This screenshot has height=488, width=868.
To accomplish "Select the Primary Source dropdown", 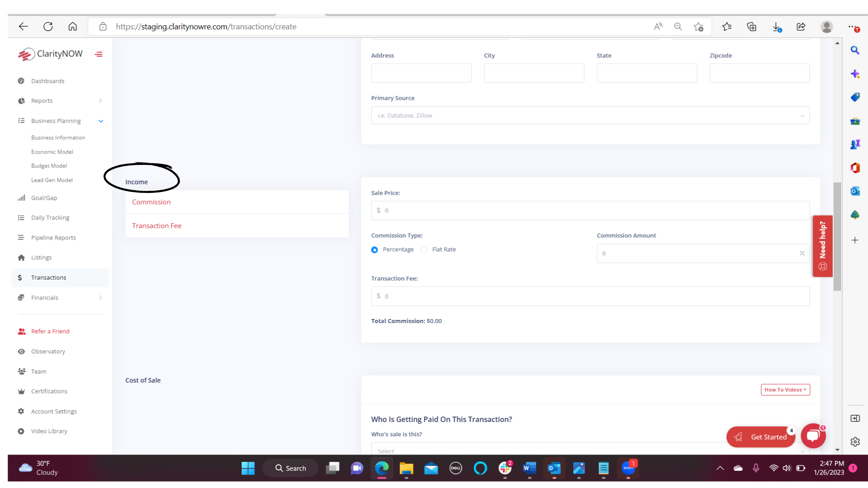I will click(x=590, y=116).
